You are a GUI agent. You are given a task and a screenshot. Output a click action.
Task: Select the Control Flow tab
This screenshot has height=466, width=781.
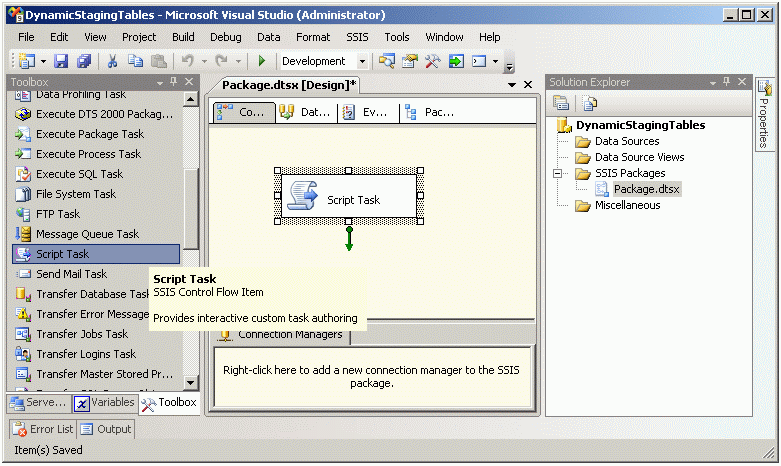244,113
